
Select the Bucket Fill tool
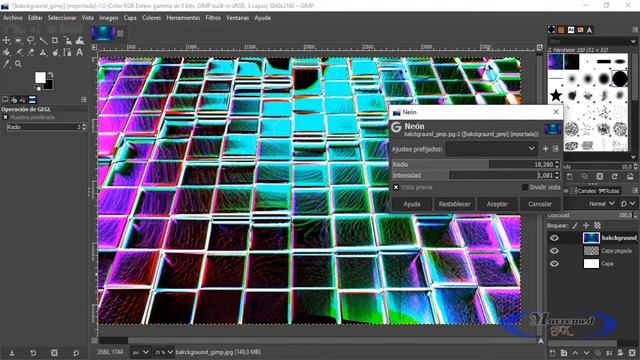(x=6, y=52)
